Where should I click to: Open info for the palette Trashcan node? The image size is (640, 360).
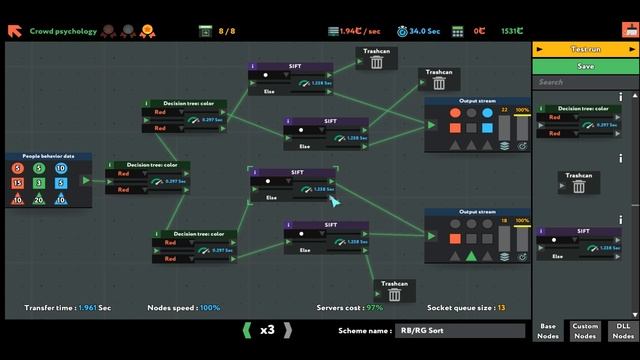[x=621, y=158]
